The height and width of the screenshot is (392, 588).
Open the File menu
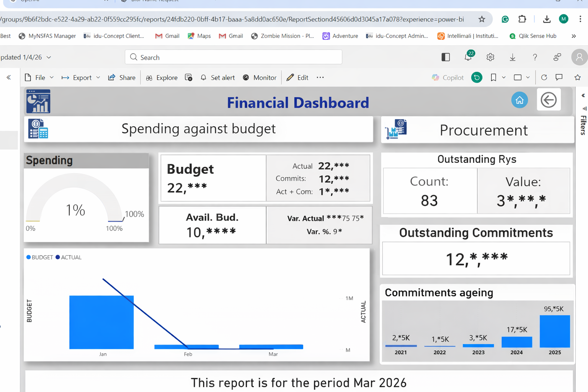click(38, 77)
